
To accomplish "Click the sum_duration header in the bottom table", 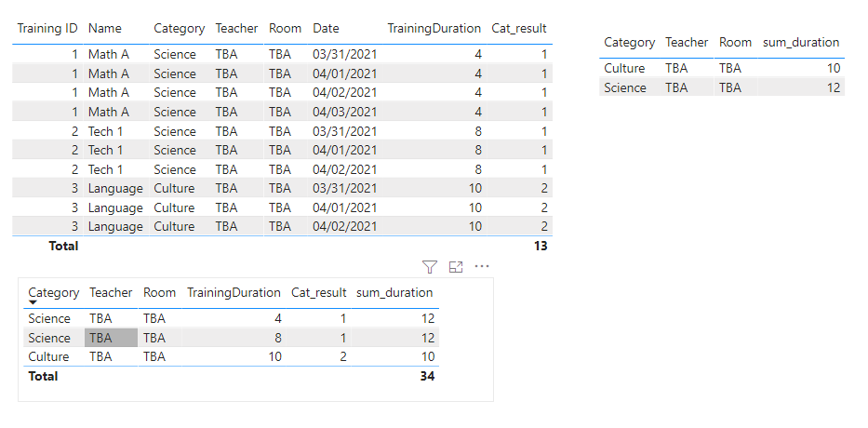I will 394,292.
